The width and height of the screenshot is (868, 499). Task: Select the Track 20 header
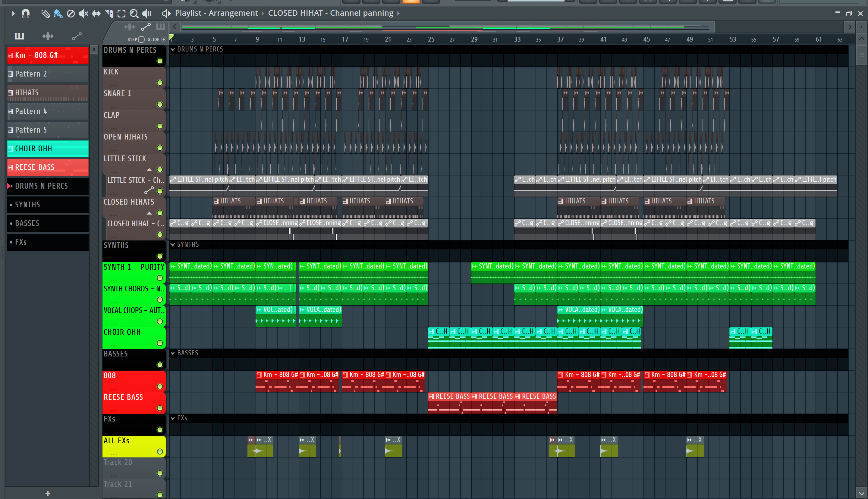click(134, 468)
